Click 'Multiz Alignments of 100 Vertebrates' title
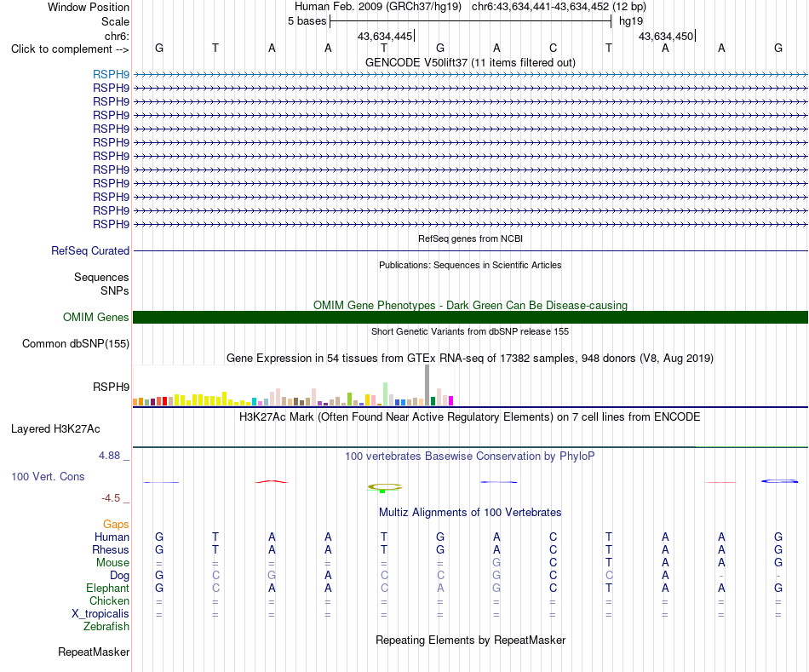This screenshot has height=672, width=809. [x=470, y=513]
